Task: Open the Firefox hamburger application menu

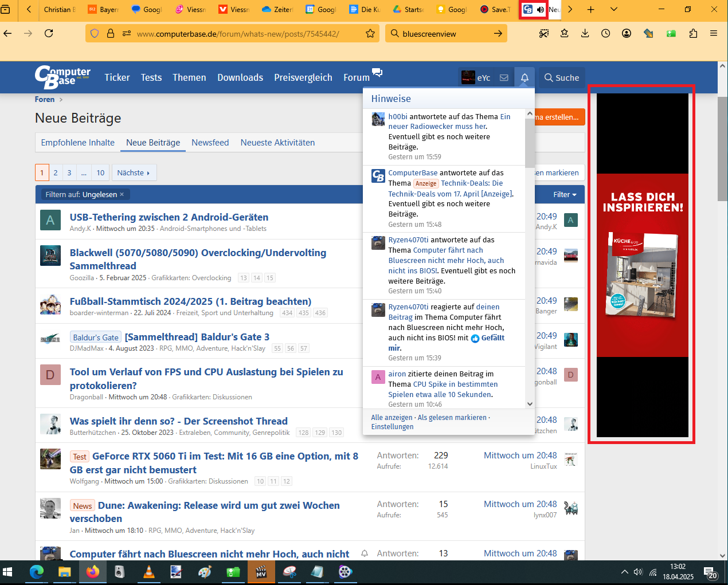Action: (x=713, y=33)
